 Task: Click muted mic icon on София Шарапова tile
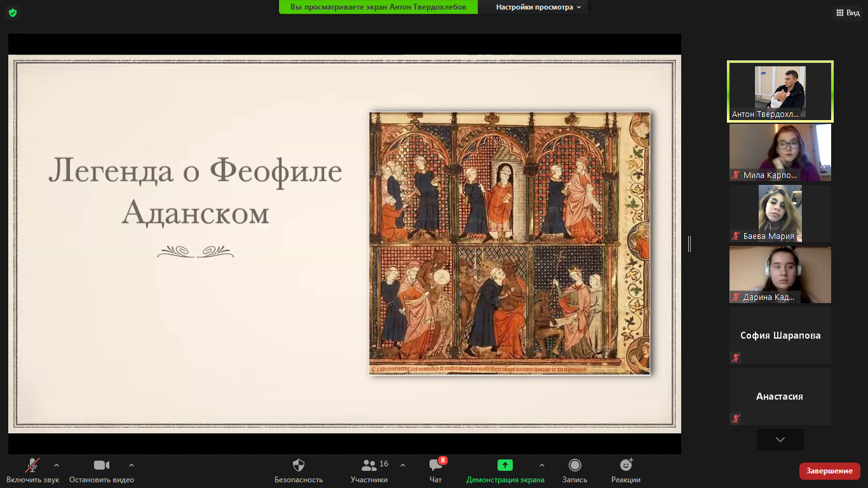pos(736,358)
